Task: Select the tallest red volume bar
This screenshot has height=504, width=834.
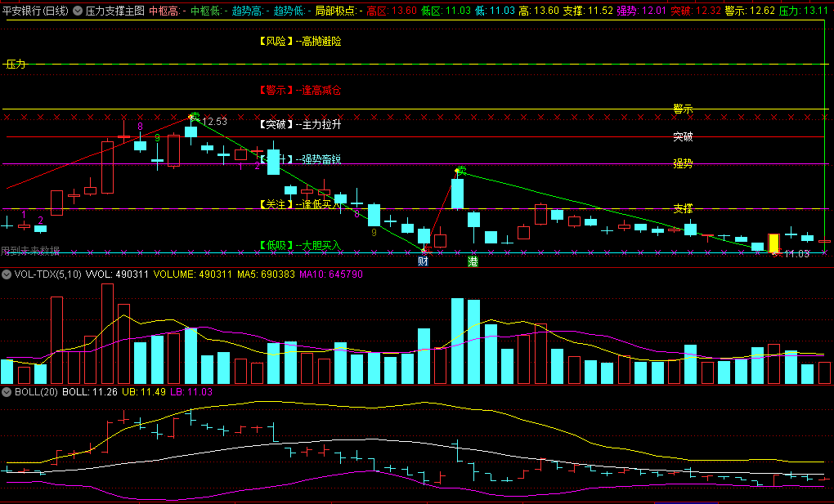Action: (107, 334)
